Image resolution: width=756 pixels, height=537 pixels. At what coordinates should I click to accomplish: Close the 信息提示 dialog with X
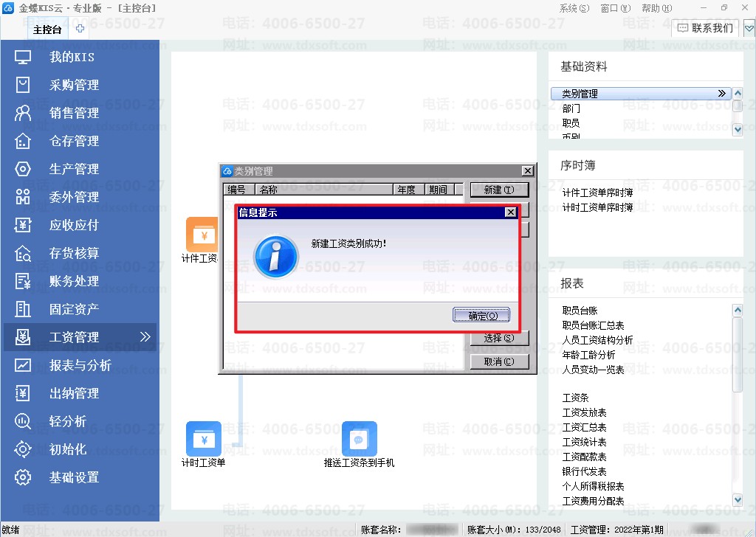[511, 212]
